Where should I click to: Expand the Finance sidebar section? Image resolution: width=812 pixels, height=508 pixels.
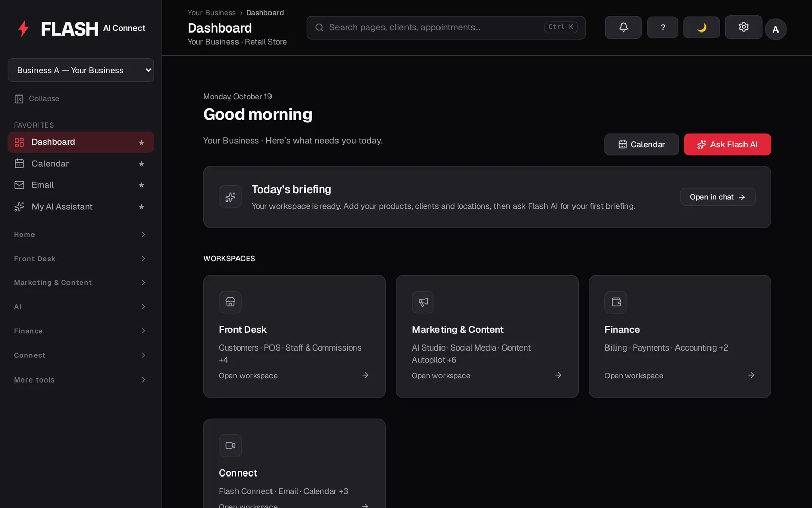81,331
